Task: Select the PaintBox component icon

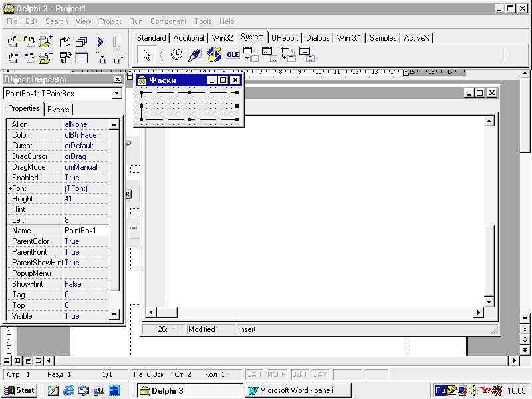Action: point(195,55)
